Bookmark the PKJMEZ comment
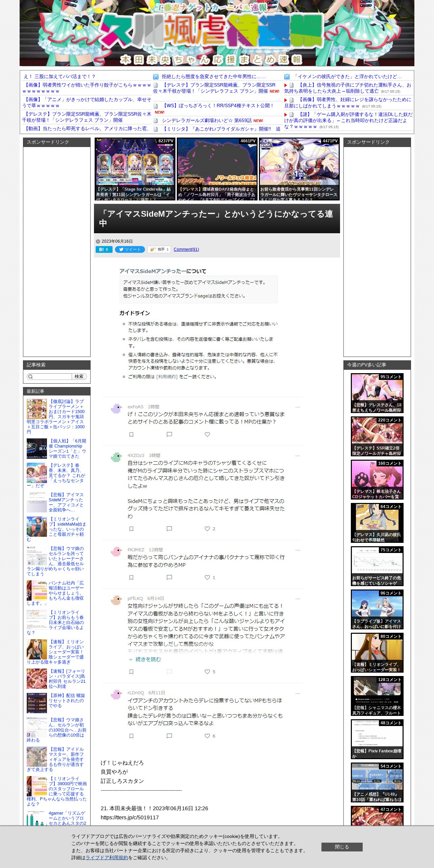 [x=131, y=577]
